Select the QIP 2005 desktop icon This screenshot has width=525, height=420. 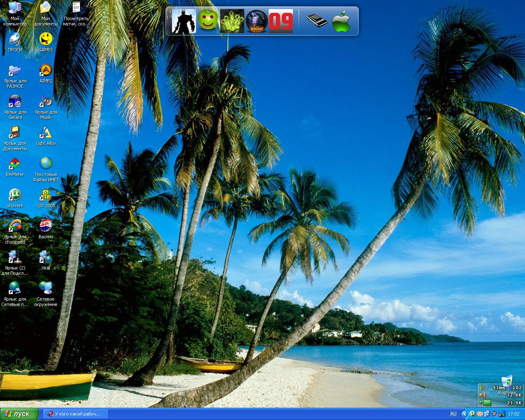[x=46, y=195]
